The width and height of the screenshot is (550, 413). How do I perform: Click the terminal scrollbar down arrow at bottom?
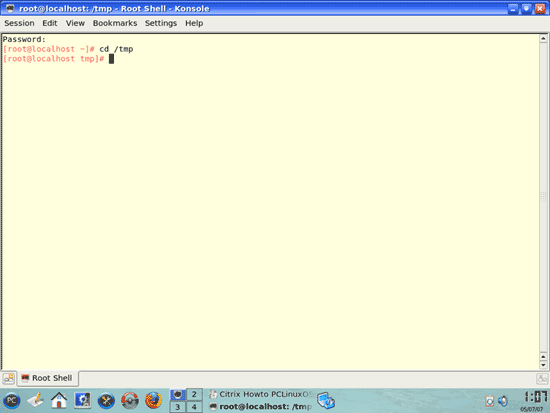tap(543, 365)
